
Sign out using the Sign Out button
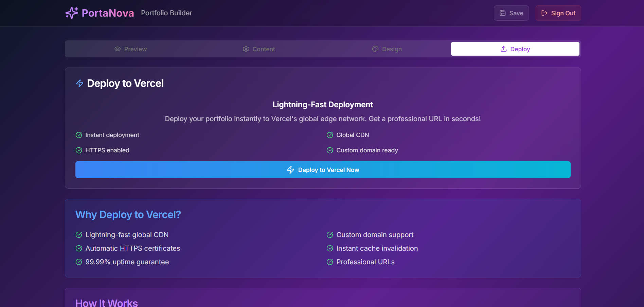coord(558,13)
